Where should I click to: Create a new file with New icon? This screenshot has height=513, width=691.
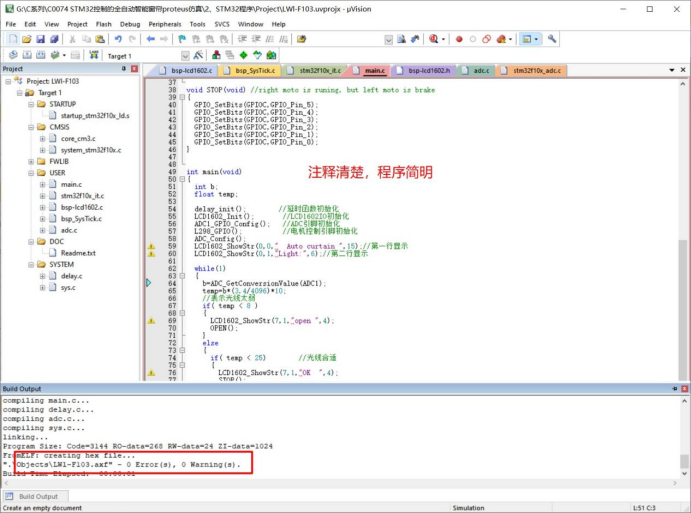pyautogui.click(x=13, y=39)
